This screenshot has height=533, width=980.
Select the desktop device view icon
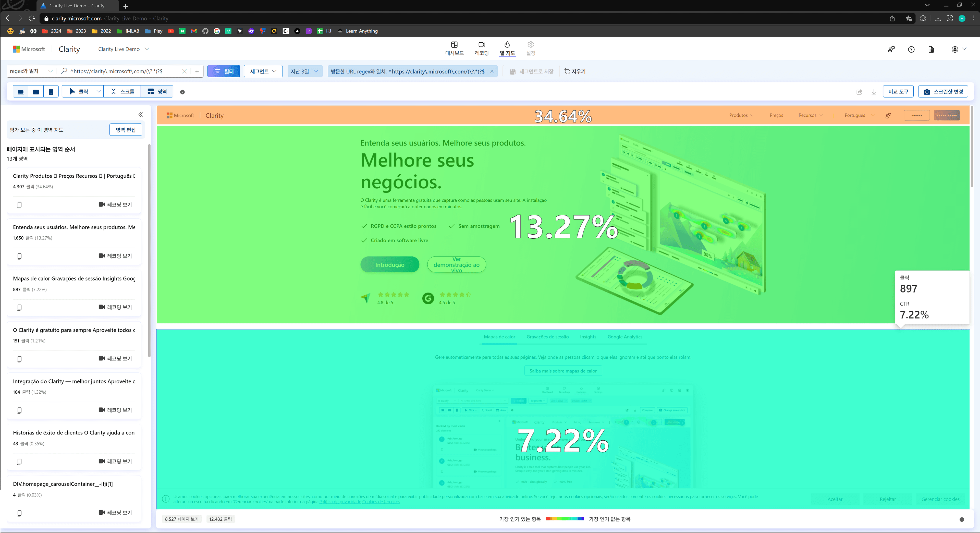pos(20,92)
